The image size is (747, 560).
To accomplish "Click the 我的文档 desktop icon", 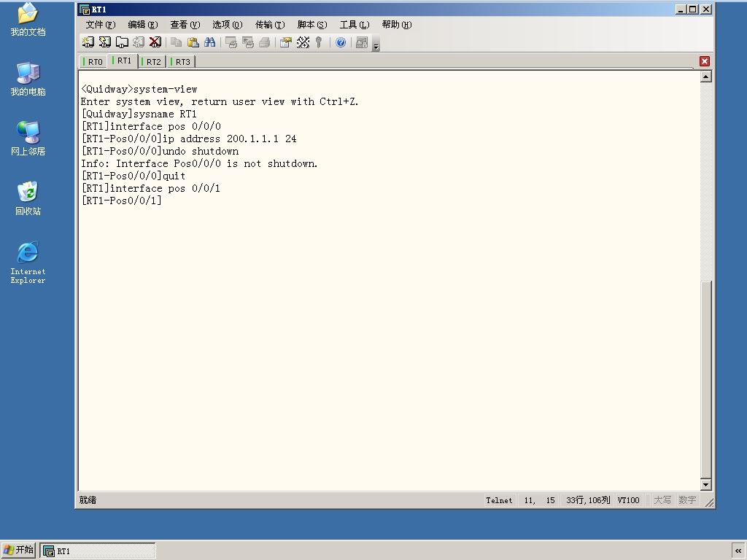I will coord(28,19).
